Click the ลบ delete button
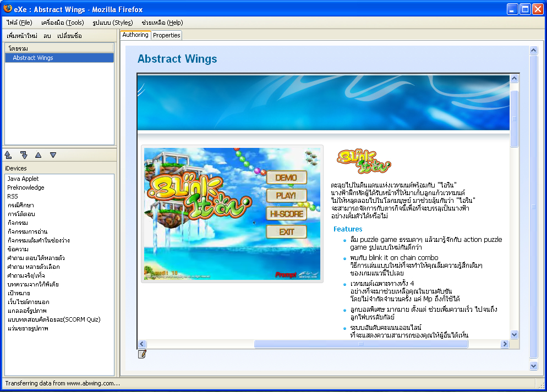Viewport: 547px width, 392px height. point(47,36)
